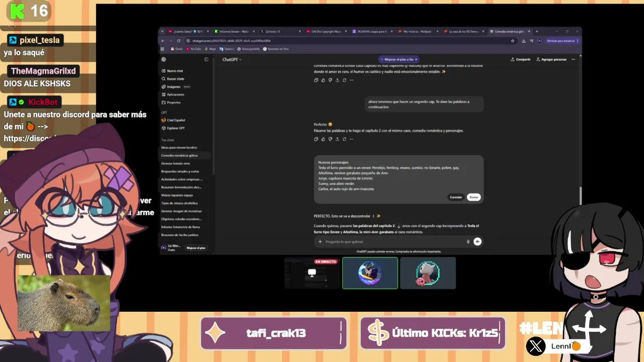644x362 pixels.
Task: Open chat 'Informe fotometría de llama'
Action: pyautogui.click(x=181, y=227)
